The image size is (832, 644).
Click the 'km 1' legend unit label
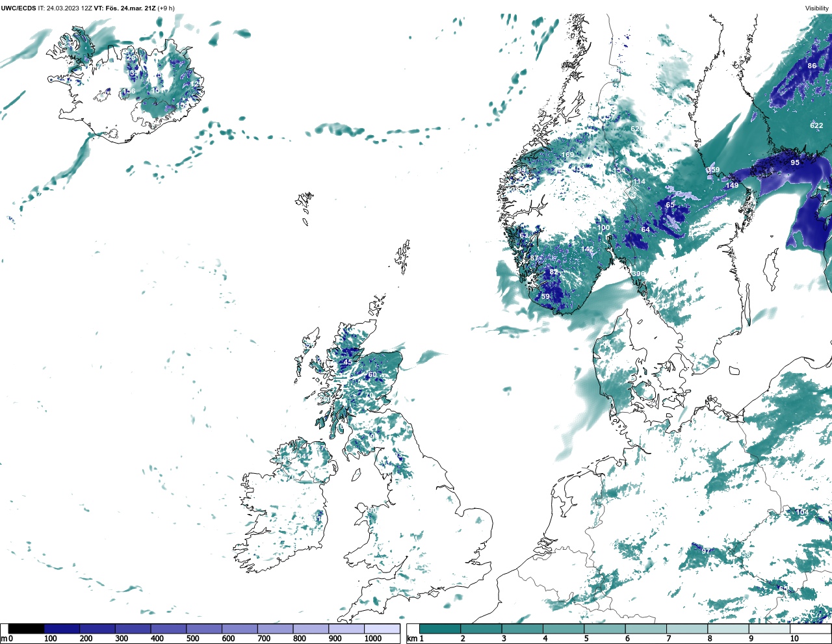pyautogui.click(x=414, y=639)
